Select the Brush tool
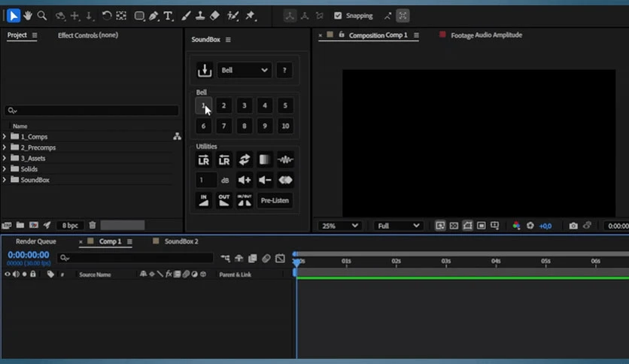 (x=186, y=16)
